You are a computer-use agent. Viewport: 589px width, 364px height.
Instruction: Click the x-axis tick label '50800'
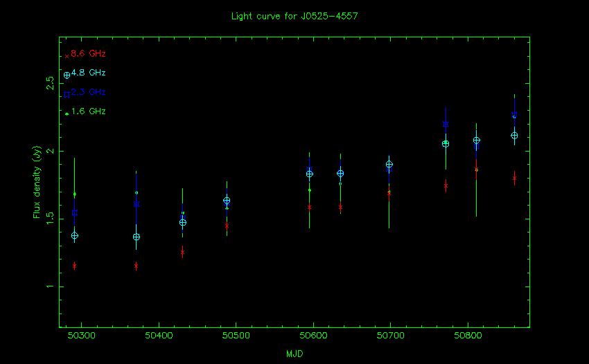tap(468, 336)
